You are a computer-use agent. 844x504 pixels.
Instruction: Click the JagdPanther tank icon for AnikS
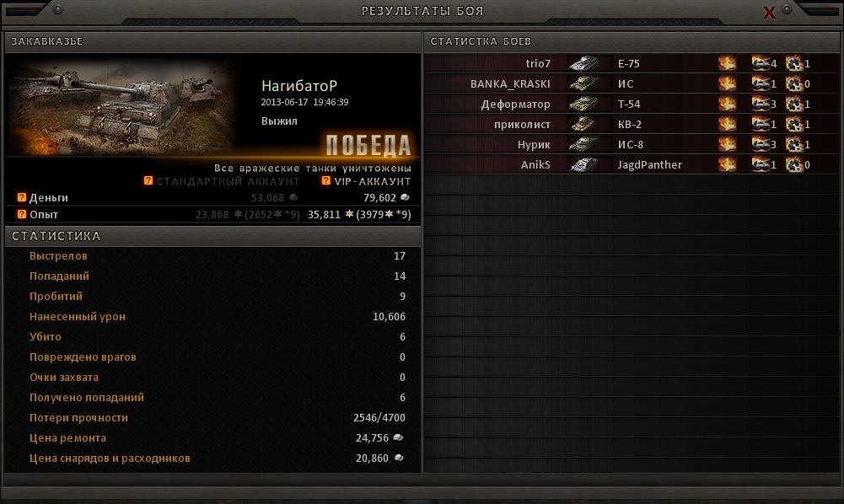tap(584, 164)
